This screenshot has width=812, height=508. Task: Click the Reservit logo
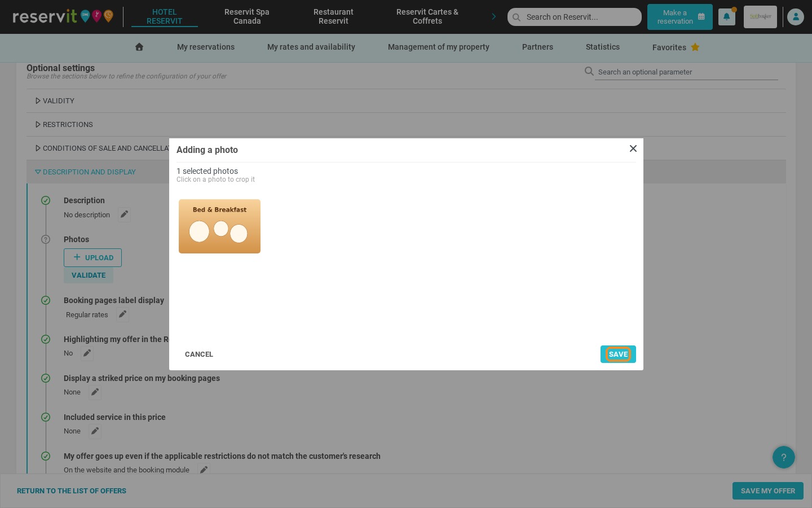(x=63, y=16)
